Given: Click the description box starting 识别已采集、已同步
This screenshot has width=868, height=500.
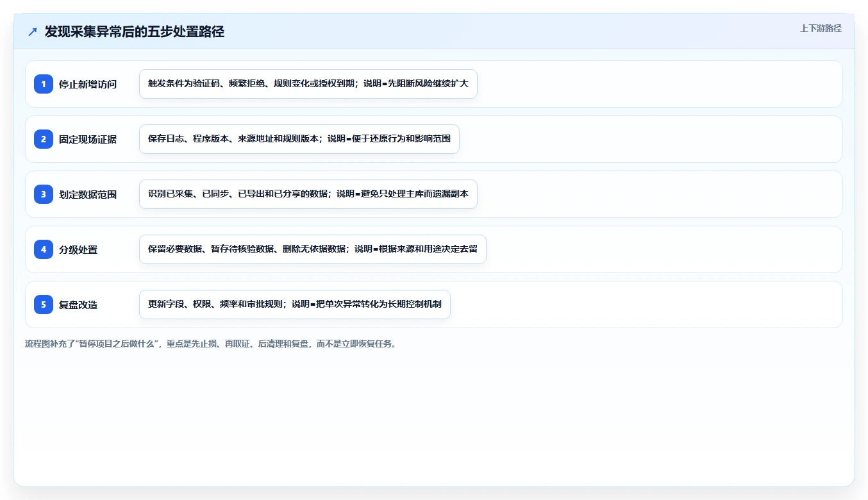Looking at the screenshot, I should click(x=308, y=194).
